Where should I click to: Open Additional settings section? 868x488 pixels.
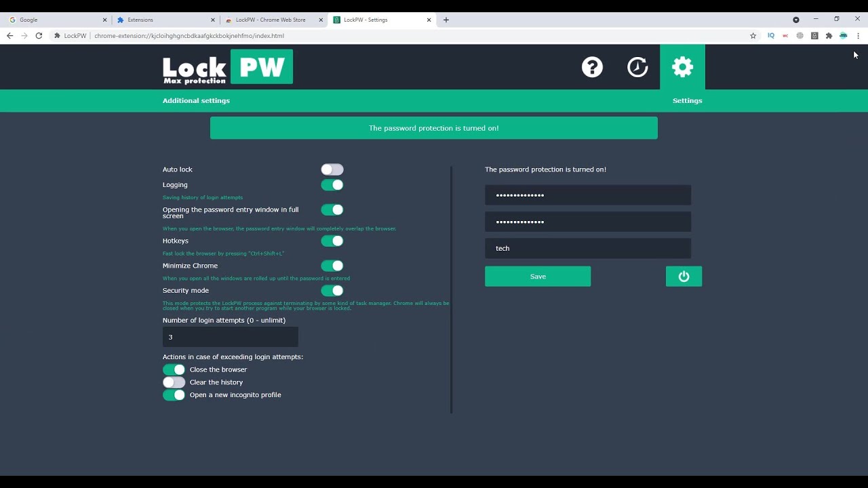coord(196,101)
